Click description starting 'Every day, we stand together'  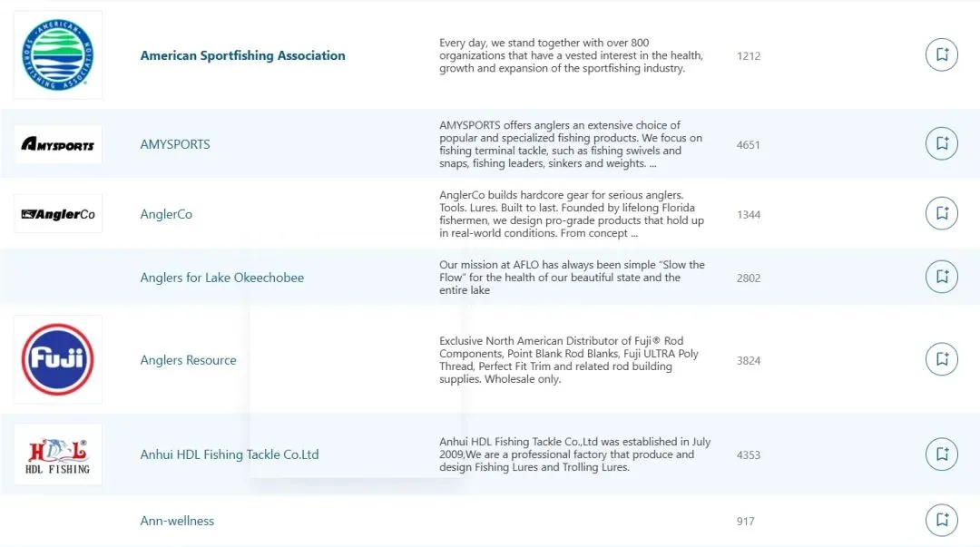[572, 55]
